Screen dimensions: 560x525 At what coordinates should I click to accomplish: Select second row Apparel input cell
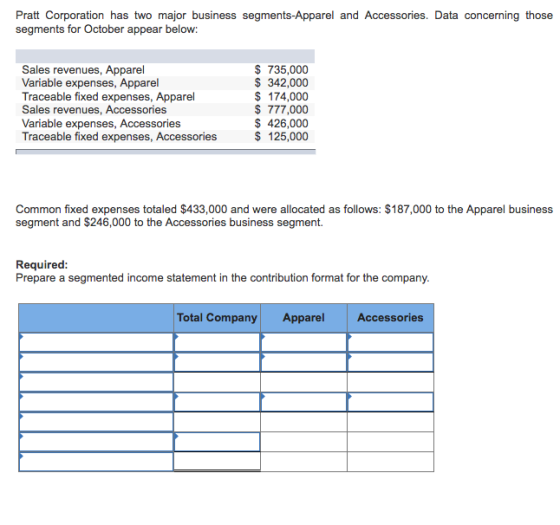[304, 362]
